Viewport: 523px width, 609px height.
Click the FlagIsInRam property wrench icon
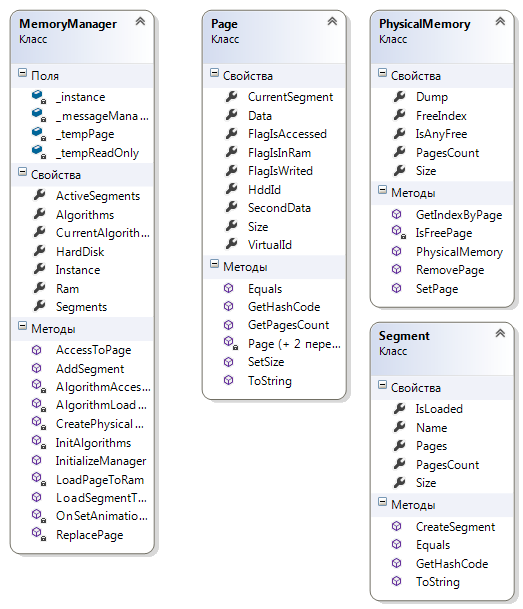click(x=231, y=152)
